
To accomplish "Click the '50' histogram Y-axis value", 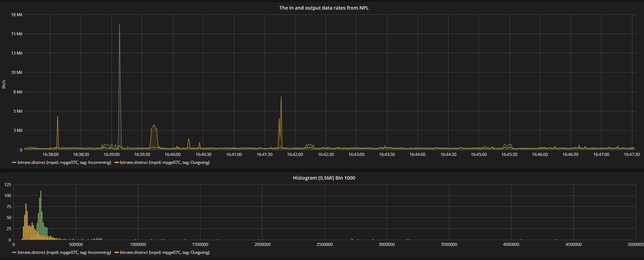I will coord(9,218).
